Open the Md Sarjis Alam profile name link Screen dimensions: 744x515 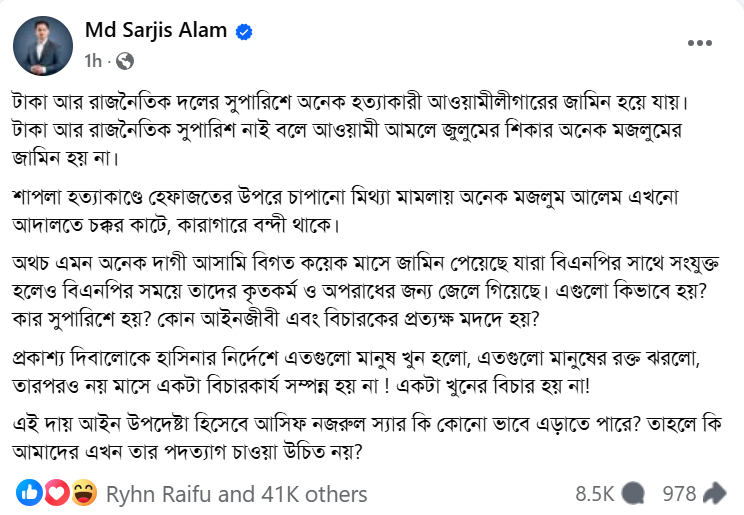pyautogui.click(x=156, y=32)
